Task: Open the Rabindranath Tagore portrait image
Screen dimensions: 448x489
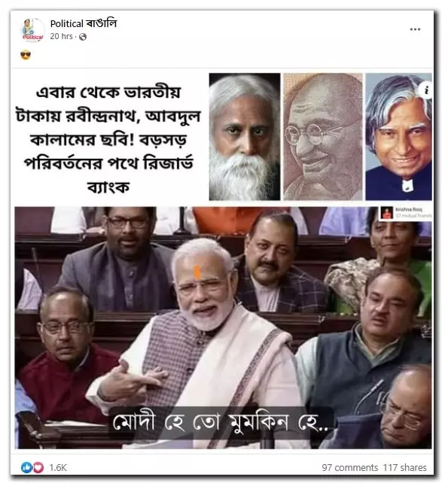Action: 245,137
